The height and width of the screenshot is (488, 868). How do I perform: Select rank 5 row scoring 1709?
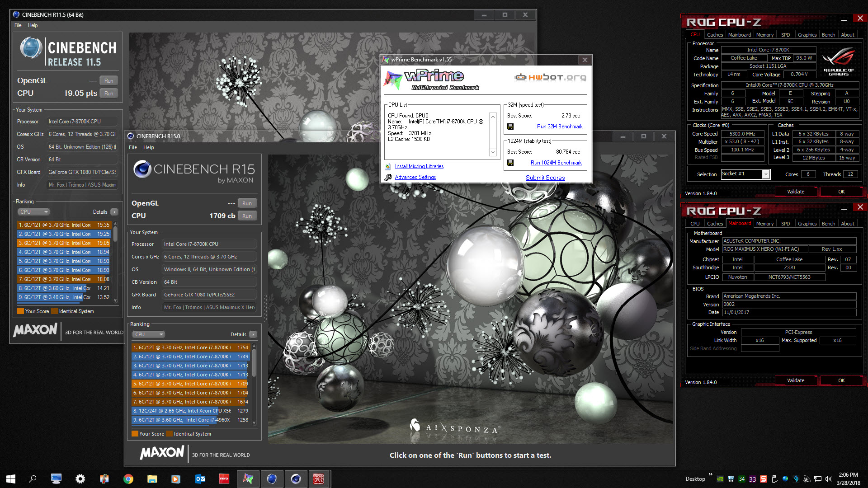190,384
